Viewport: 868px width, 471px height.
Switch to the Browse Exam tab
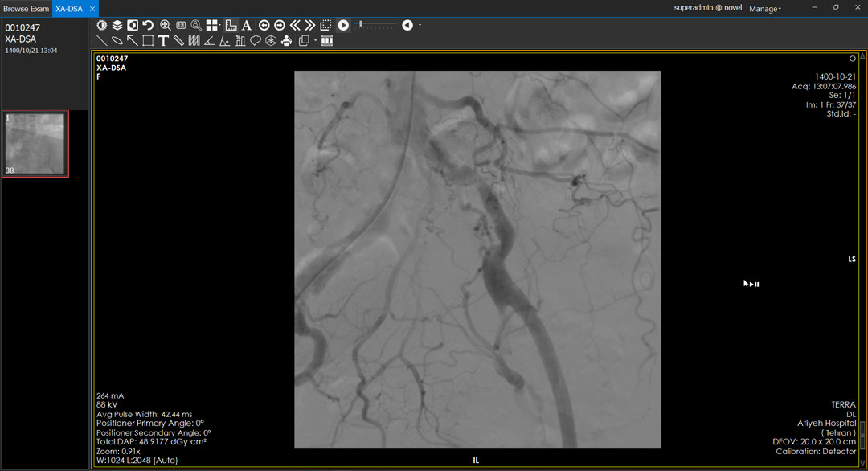point(26,9)
